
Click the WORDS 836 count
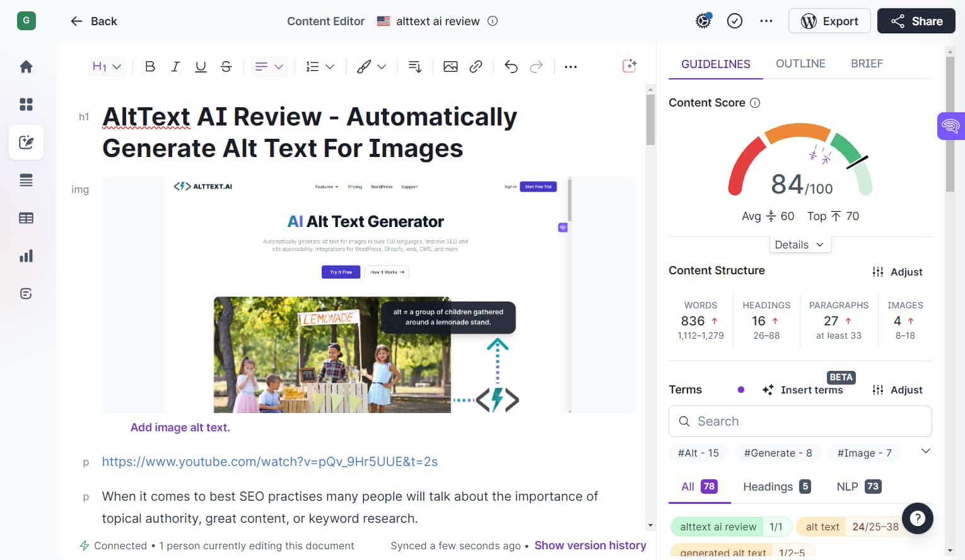click(x=693, y=321)
